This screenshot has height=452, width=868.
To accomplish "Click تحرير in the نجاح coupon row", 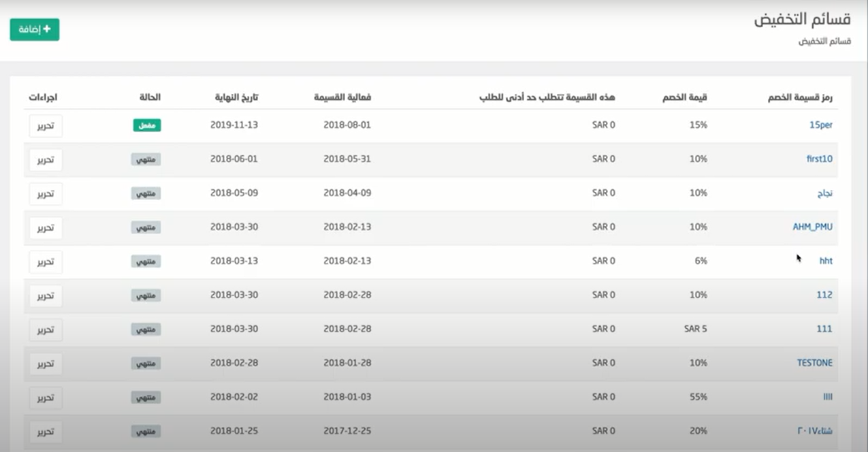I will coord(46,194).
